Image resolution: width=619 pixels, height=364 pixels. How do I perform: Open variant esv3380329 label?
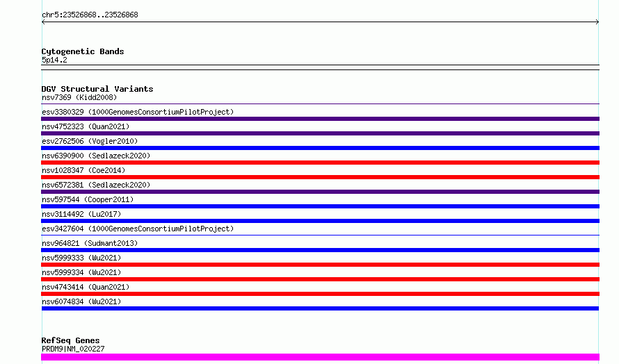[x=138, y=112]
